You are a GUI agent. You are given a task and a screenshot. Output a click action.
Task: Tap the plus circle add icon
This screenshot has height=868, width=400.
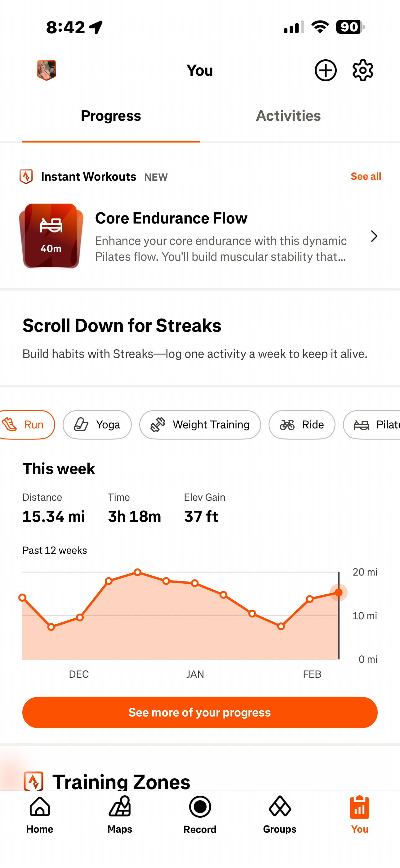[x=325, y=70]
